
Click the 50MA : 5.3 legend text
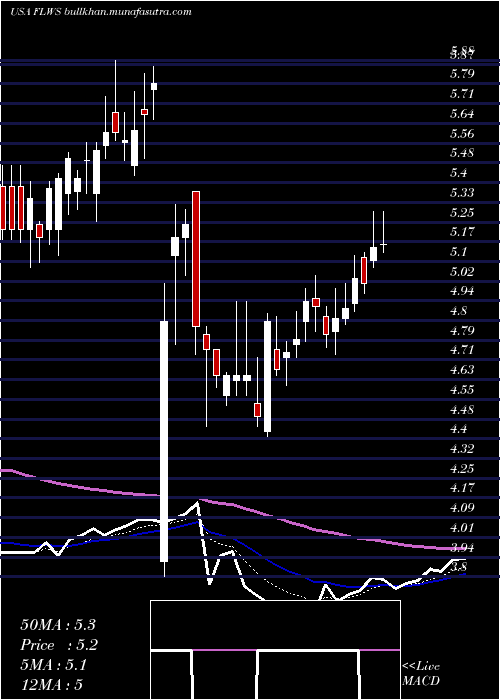point(58,625)
